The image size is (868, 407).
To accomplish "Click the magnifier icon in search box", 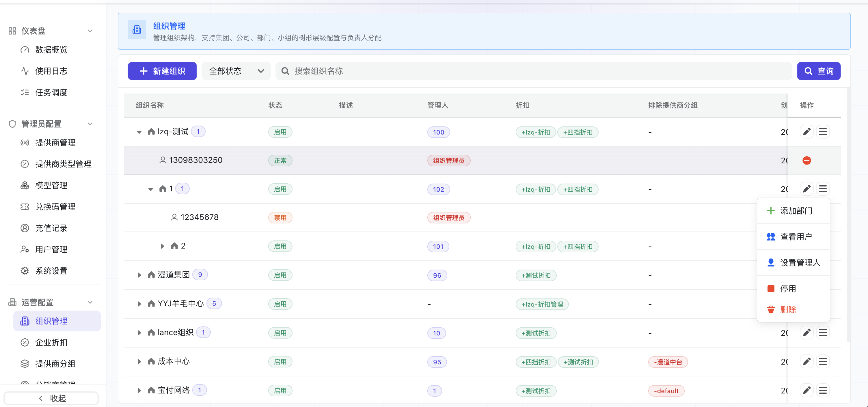I will (285, 71).
